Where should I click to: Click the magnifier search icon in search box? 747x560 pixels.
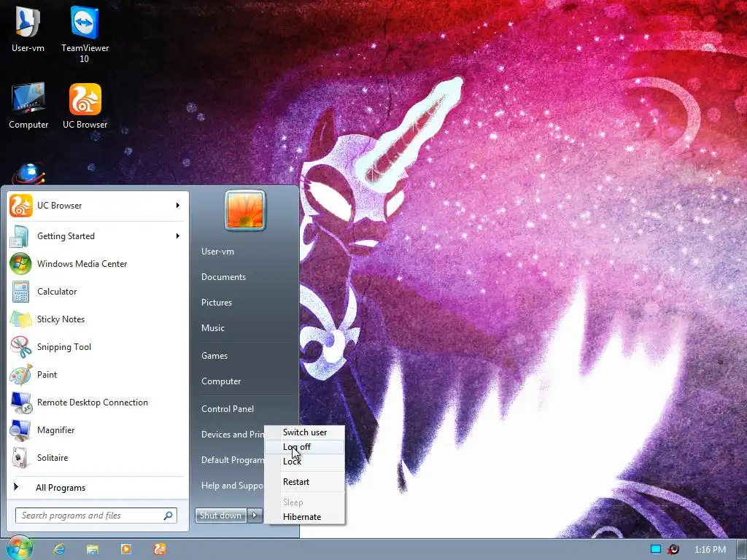click(169, 516)
